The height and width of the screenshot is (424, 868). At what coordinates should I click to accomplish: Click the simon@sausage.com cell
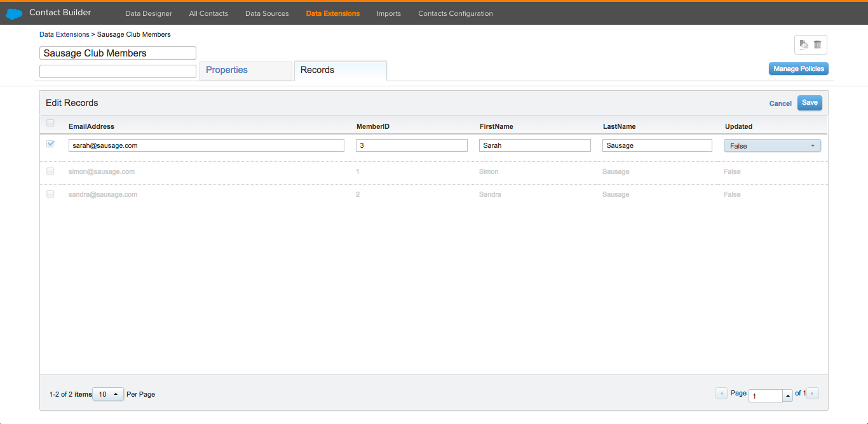(x=102, y=171)
